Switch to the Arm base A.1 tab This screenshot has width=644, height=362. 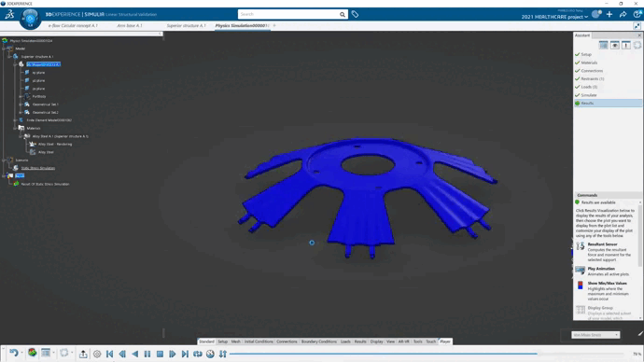pos(130,25)
